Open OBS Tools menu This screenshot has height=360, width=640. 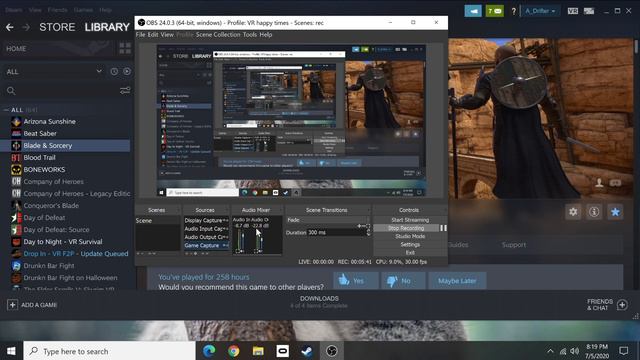tap(250, 35)
